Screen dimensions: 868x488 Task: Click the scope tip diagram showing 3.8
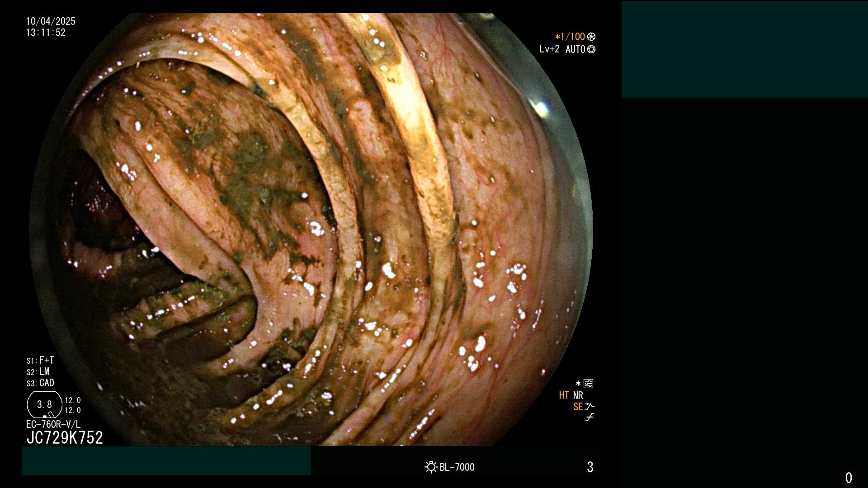pyautogui.click(x=44, y=405)
